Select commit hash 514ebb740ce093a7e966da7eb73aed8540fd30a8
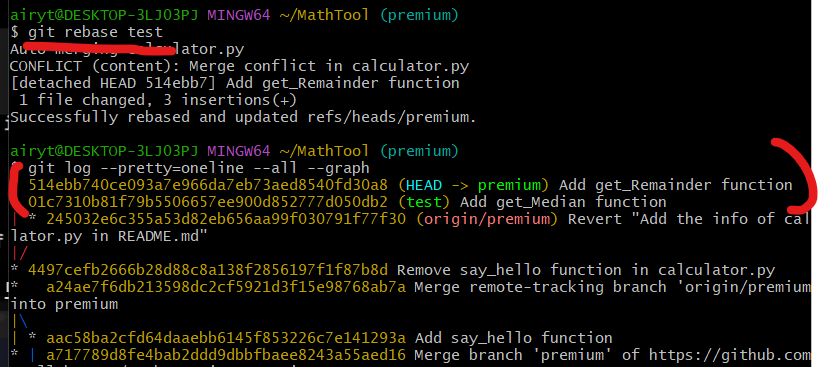The width and height of the screenshot is (819, 367). point(208,185)
